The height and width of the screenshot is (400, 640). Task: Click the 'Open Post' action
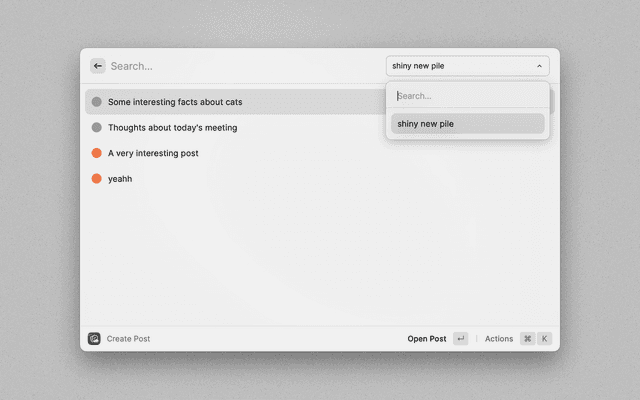pyautogui.click(x=427, y=339)
